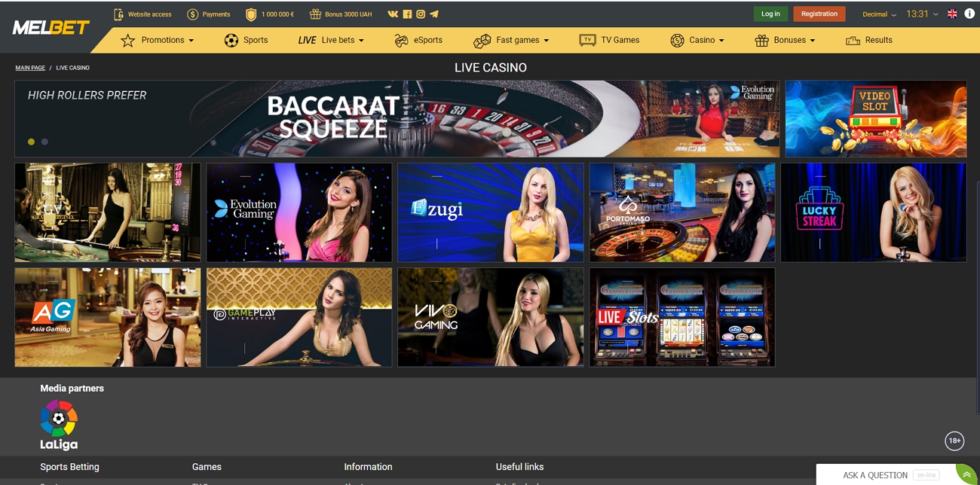Click the info icon in header
This screenshot has width=980, height=485.
(969, 14)
